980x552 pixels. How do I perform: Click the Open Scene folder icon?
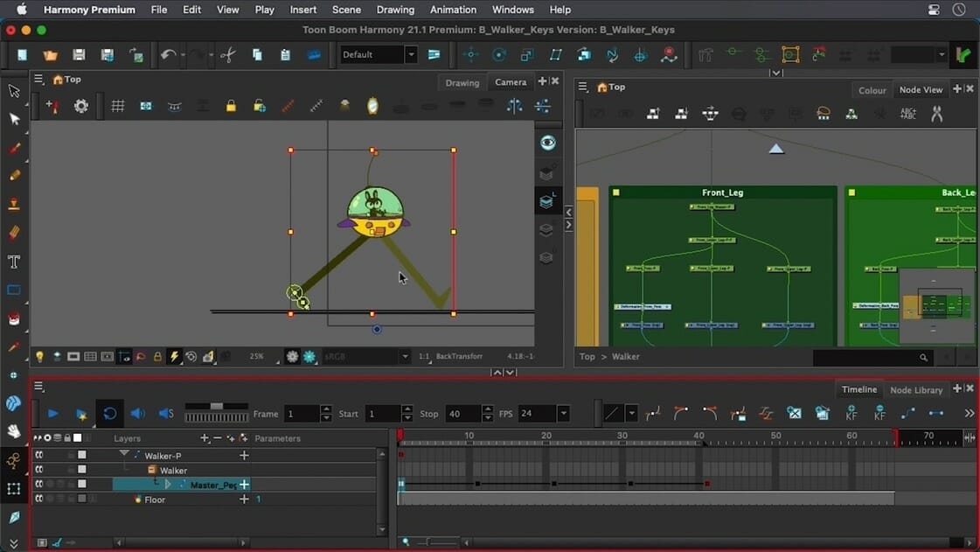click(x=50, y=55)
